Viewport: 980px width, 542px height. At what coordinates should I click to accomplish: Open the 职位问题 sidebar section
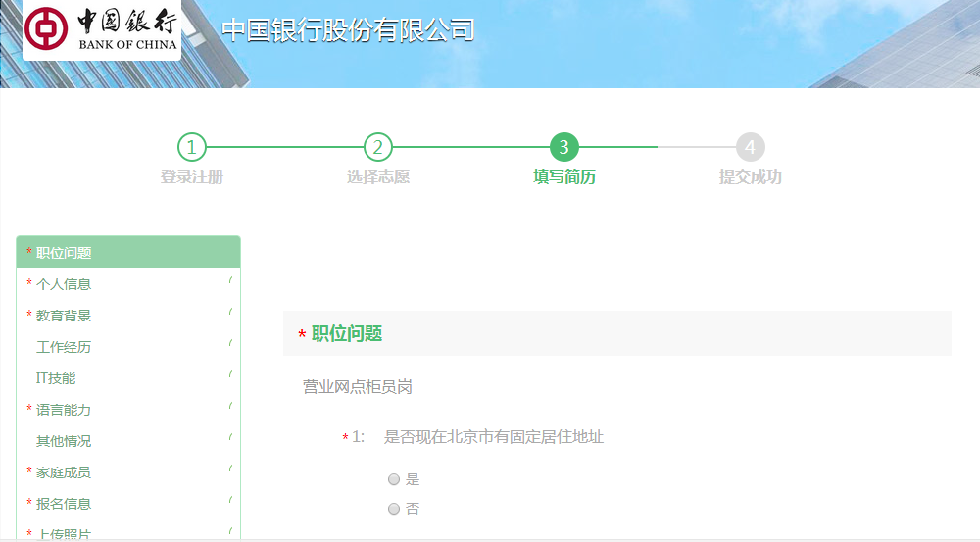click(x=64, y=253)
